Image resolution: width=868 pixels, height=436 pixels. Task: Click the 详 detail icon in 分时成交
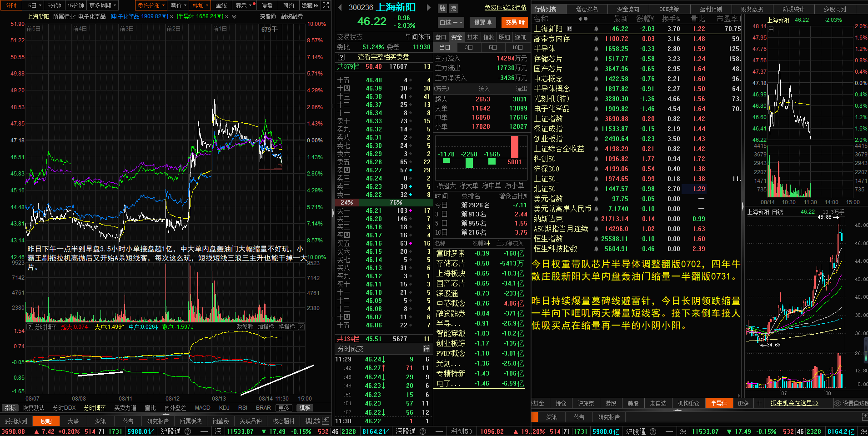(426, 349)
